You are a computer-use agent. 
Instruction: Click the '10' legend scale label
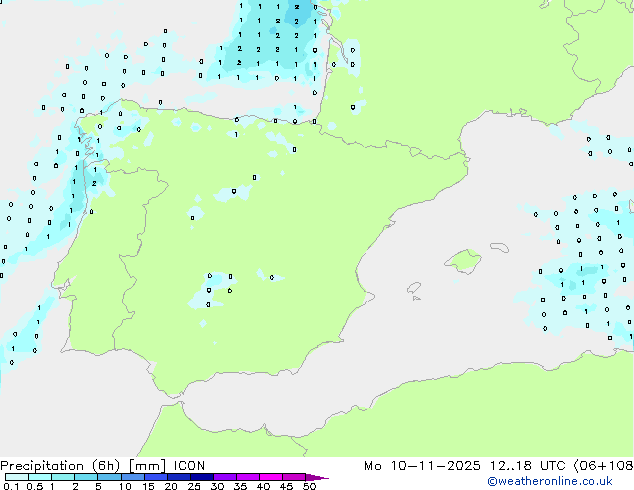[x=125, y=486]
